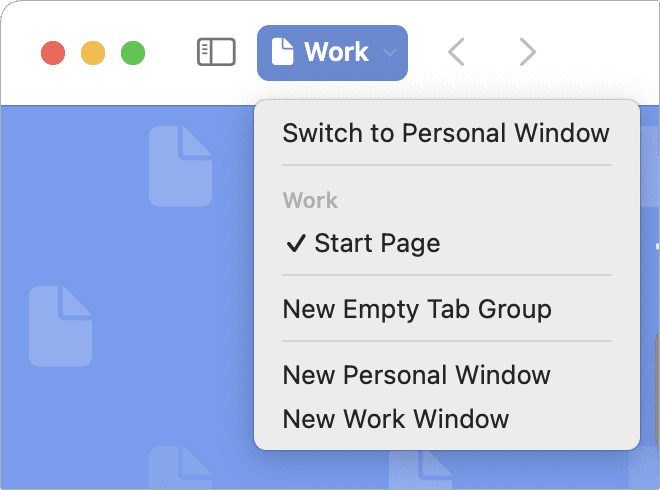Minimize the window using the yellow button

(x=93, y=53)
